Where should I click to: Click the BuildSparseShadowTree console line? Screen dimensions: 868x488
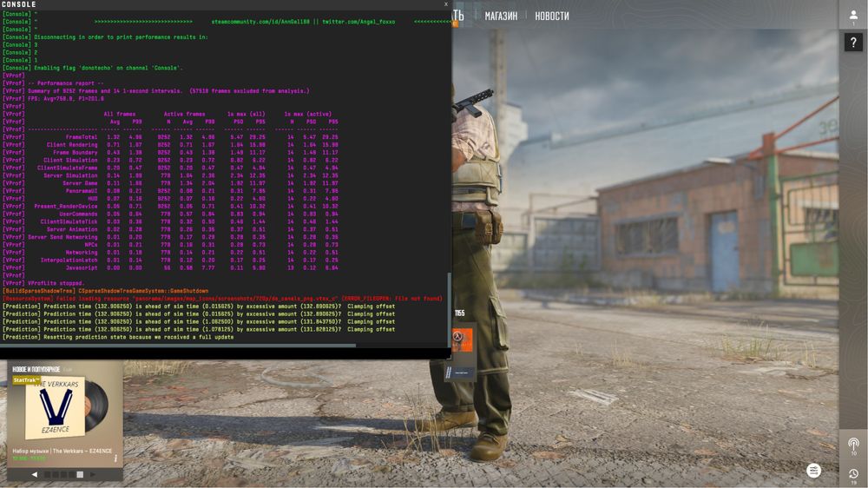click(106, 291)
